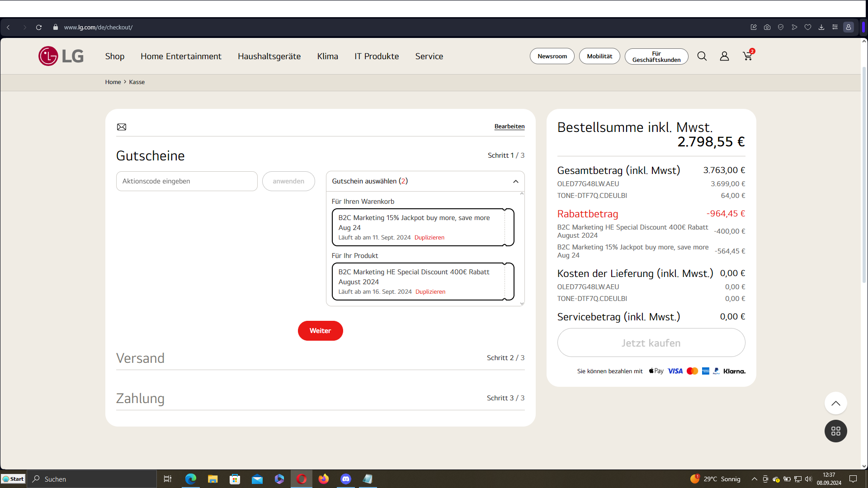This screenshot has height=488, width=868.
Task: Click the LG logo
Action: 61,56
